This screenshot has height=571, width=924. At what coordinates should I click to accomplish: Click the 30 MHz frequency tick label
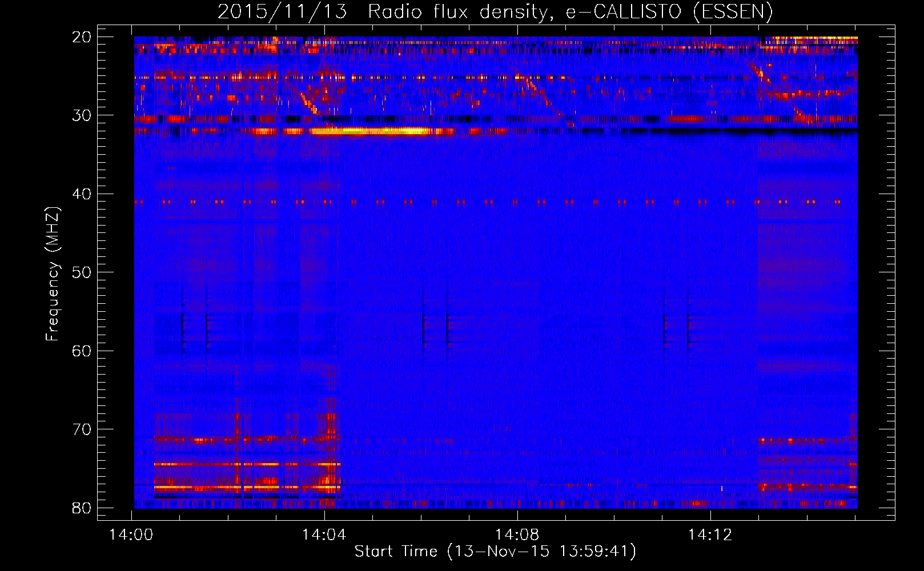(82, 115)
